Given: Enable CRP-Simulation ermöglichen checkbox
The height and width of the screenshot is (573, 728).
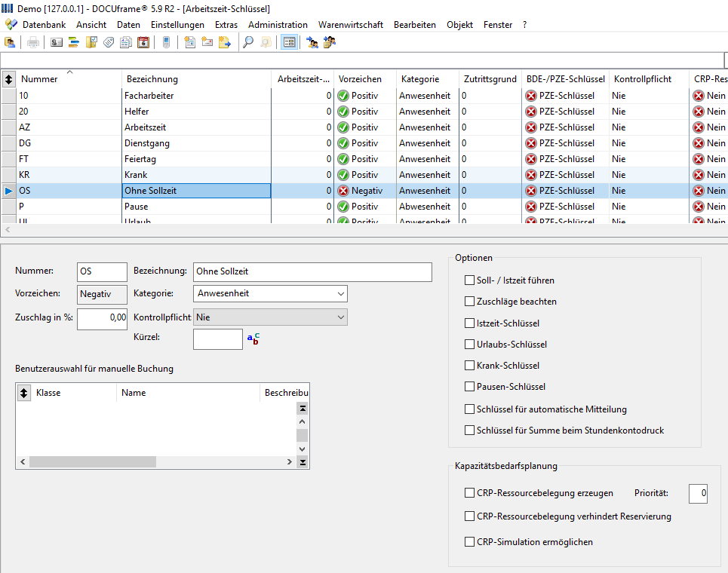Looking at the screenshot, I should click(469, 542).
